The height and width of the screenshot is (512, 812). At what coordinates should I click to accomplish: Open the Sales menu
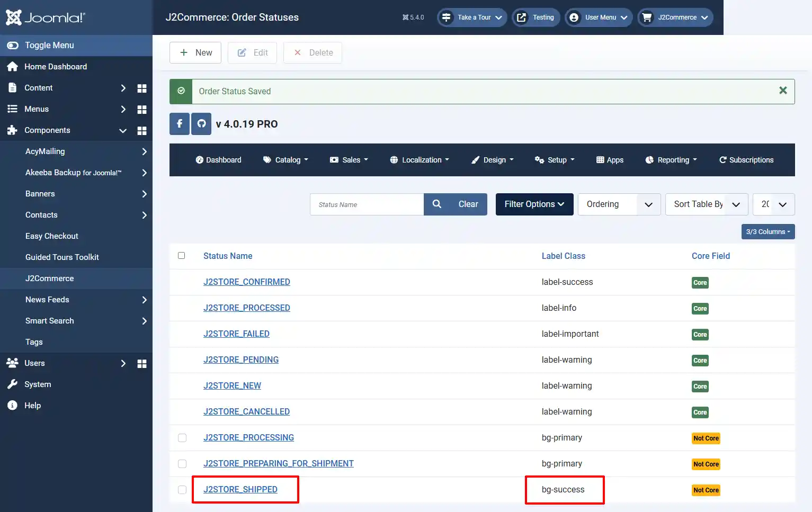click(349, 160)
